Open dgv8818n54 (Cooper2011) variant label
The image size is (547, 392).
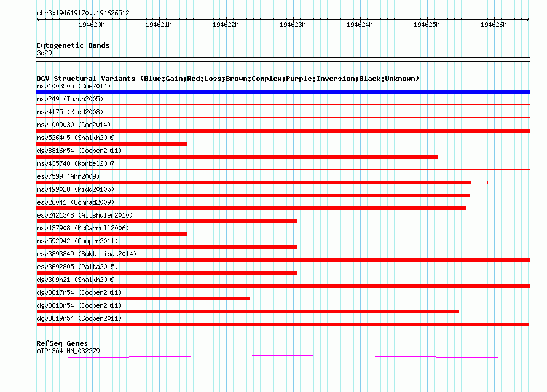(x=79, y=305)
